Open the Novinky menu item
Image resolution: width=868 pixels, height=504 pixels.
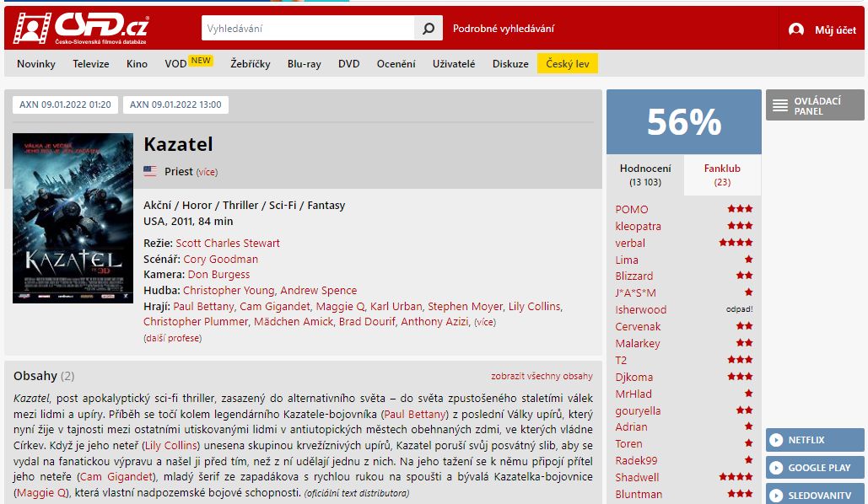coord(36,63)
